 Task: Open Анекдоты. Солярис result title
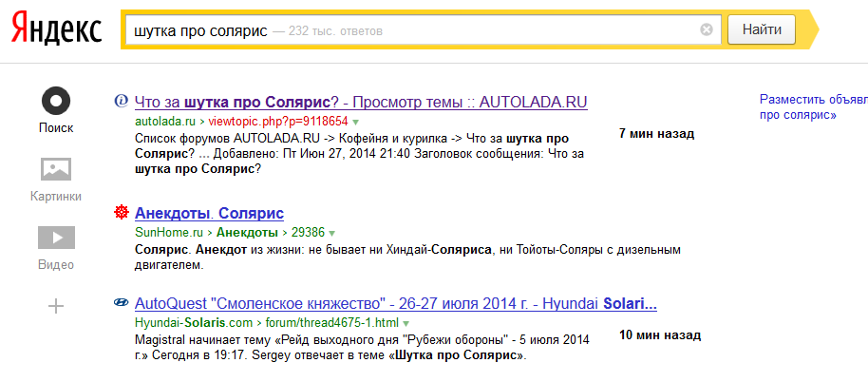(209, 213)
